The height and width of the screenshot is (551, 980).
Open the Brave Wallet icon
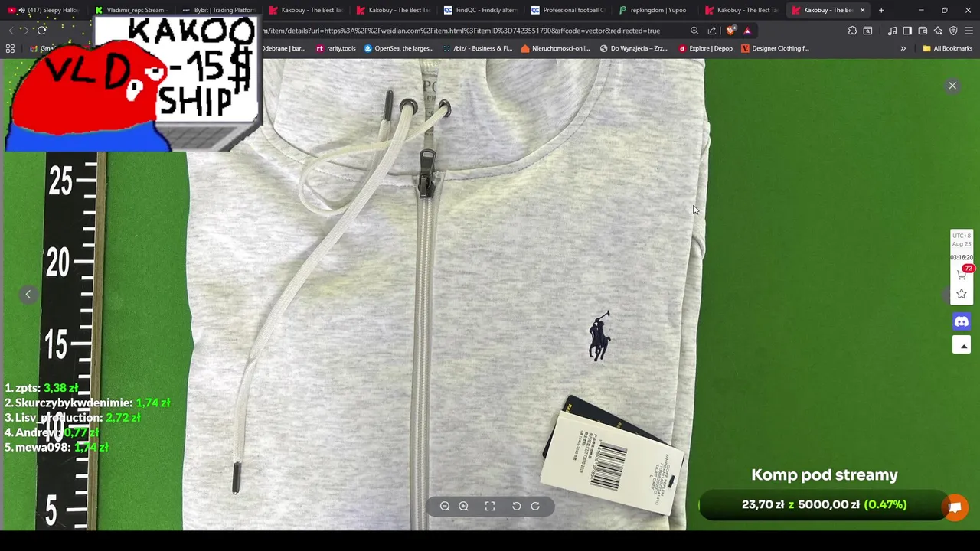point(923,31)
